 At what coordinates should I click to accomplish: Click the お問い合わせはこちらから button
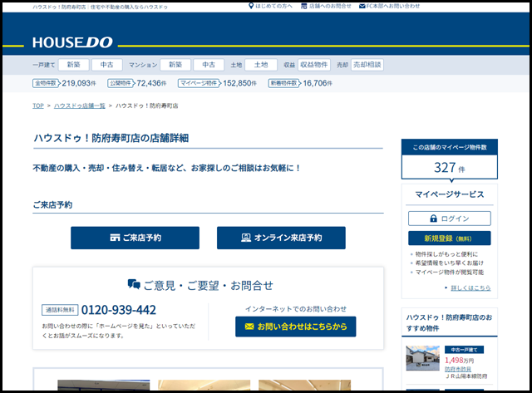[x=296, y=327]
